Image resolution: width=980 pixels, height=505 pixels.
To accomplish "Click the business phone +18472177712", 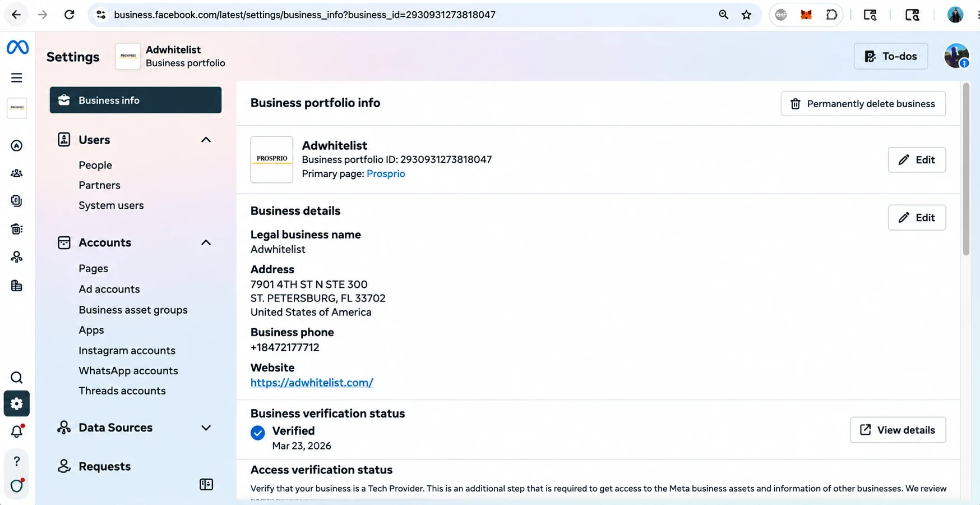I will coord(285,347).
